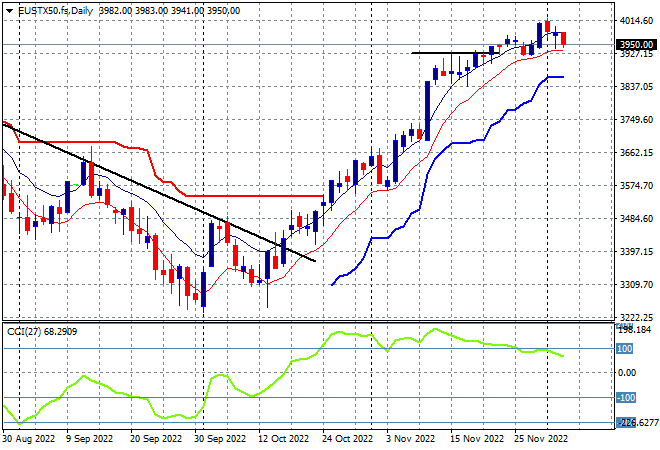Image resolution: width=660 pixels, height=450 pixels.
Task: Click the 25 Nov 2022 date label
Action: (x=540, y=439)
